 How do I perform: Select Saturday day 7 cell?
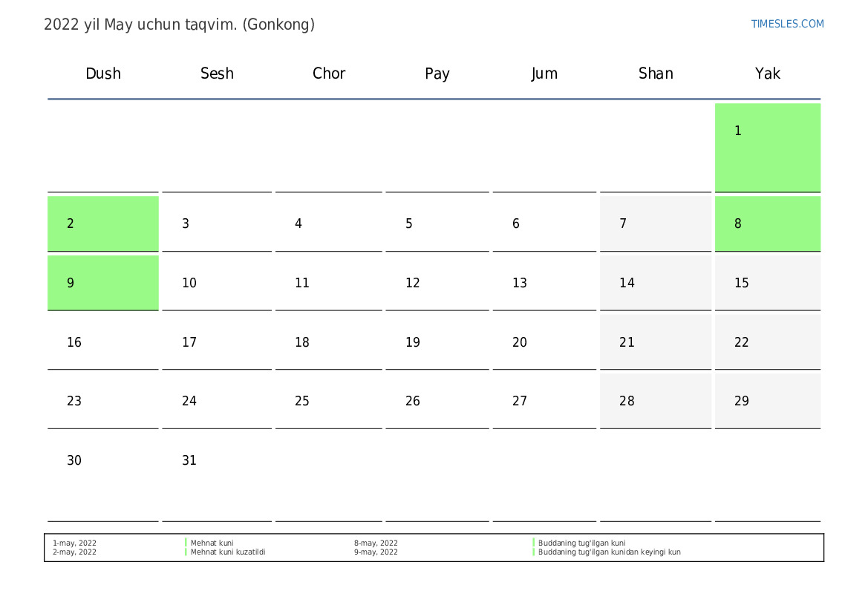click(656, 223)
